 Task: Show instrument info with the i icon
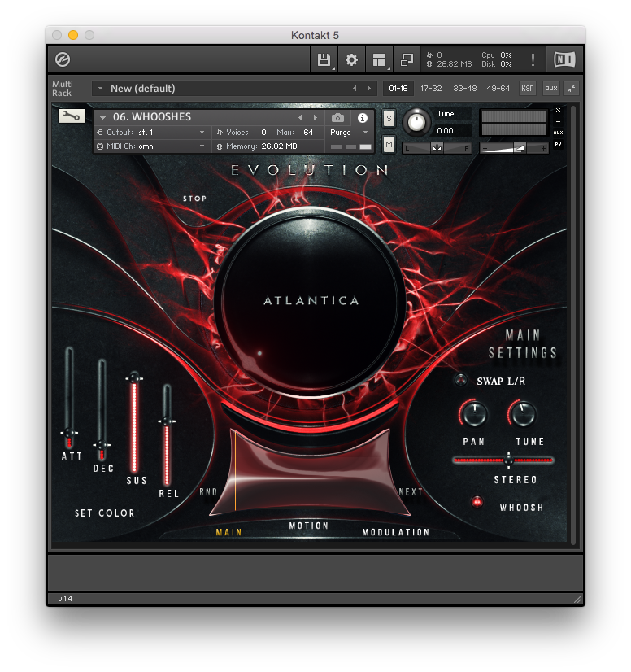pyautogui.click(x=363, y=117)
